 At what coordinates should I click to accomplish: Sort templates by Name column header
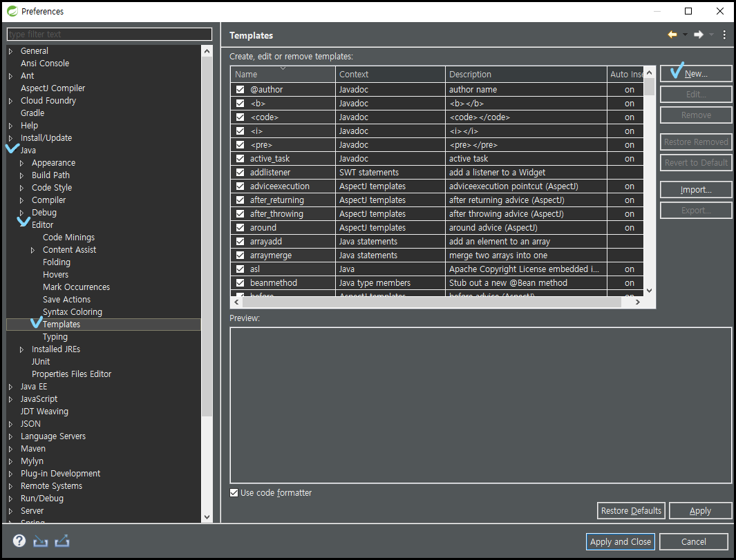click(x=283, y=74)
